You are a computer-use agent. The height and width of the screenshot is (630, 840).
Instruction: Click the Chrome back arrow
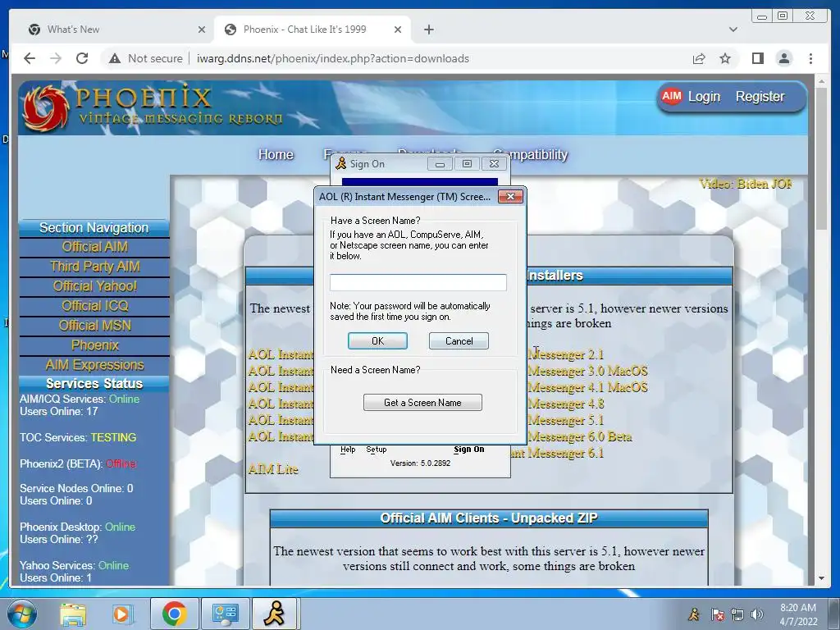coord(30,58)
